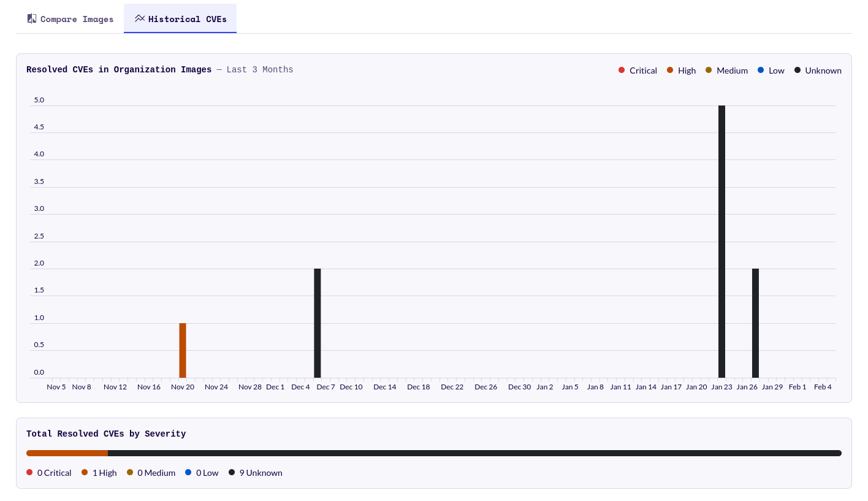
Task: Open the Historical CVEs tab
Action: (x=180, y=18)
